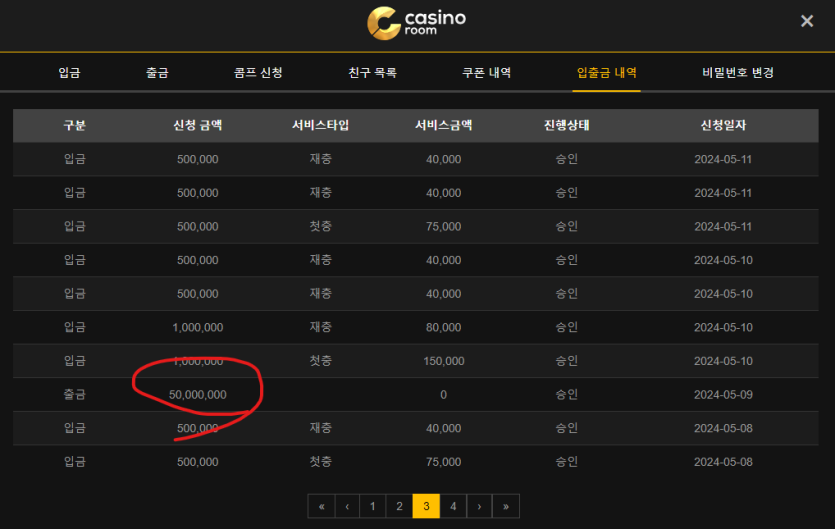Open the 비밀번호 변경 tab

[x=738, y=73]
